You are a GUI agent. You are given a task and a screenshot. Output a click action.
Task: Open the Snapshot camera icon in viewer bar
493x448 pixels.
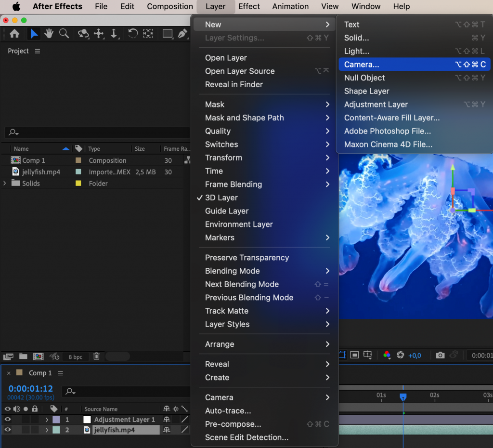(440, 355)
